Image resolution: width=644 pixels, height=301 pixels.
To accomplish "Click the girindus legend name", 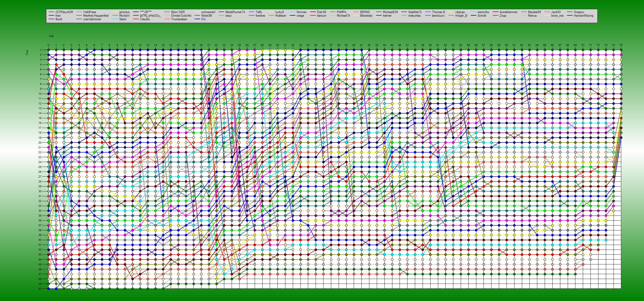I will 124,12.
